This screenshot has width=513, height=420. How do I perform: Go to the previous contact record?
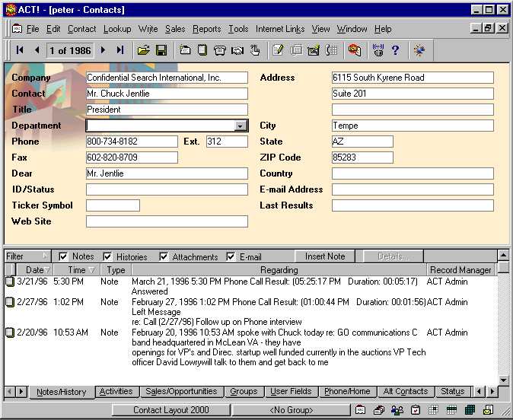point(37,50)
